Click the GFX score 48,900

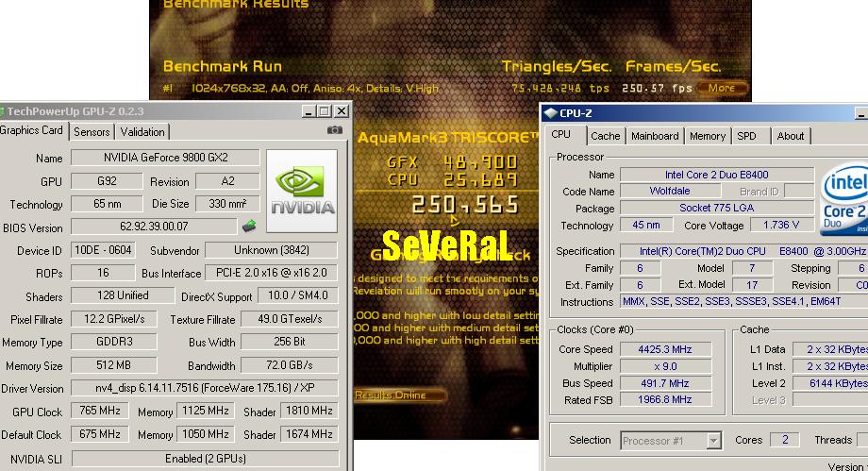click(x=480, y=162)
